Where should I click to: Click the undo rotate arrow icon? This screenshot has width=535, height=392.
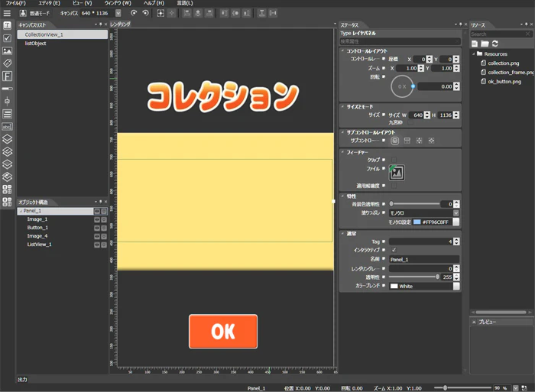point(134,13)
